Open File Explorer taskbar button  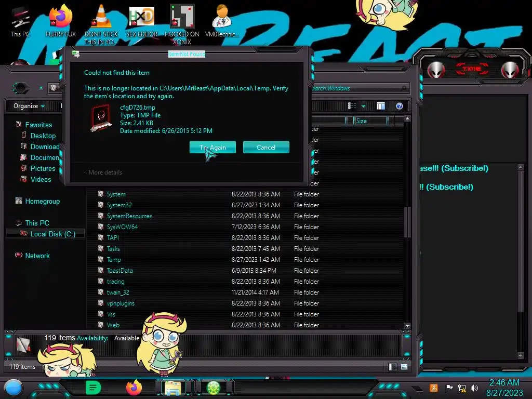[x=173, y=388]
